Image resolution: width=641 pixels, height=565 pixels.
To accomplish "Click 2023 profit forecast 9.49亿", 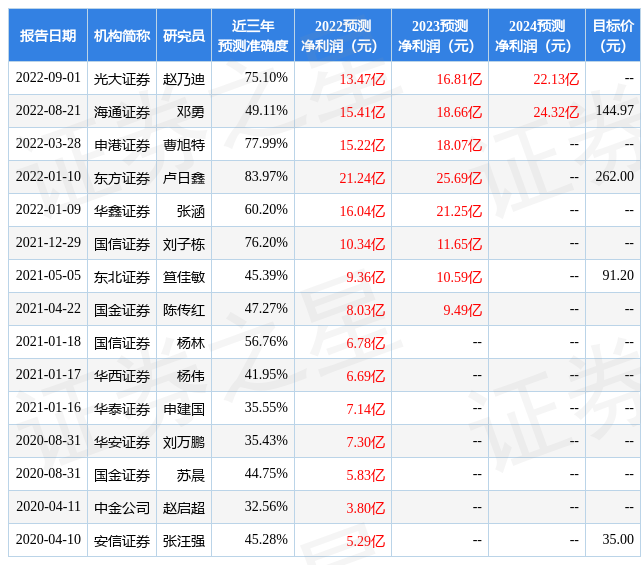I will coord(462,311).
